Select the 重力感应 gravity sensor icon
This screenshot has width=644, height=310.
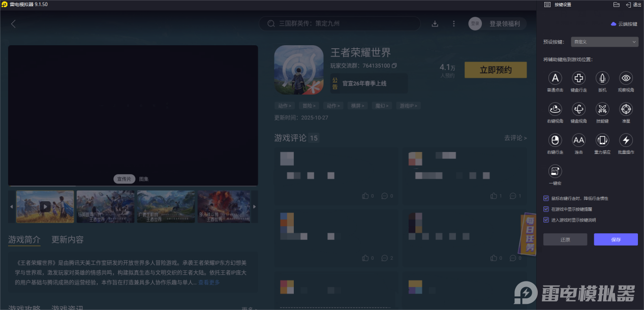(602, 141)
